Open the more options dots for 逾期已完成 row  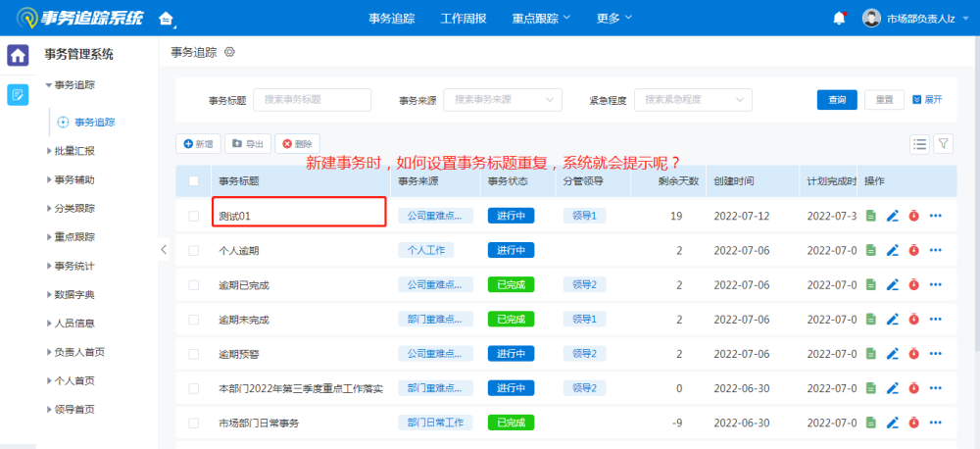935,285
